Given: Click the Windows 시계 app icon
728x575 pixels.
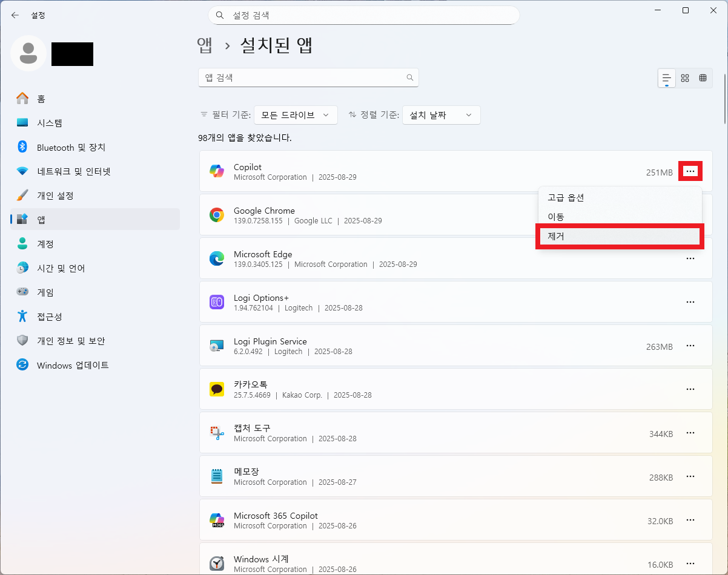Looking at the screenshot, I should click(x=217, y=563).
